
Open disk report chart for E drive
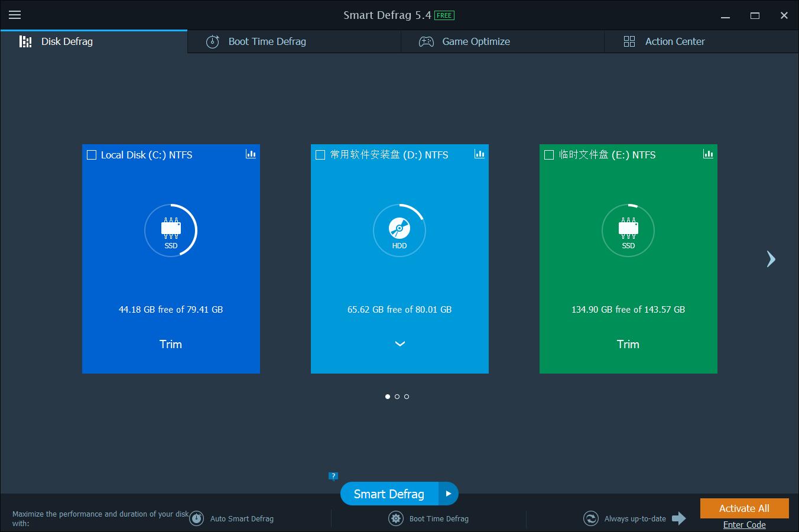[x=708, y=154]
